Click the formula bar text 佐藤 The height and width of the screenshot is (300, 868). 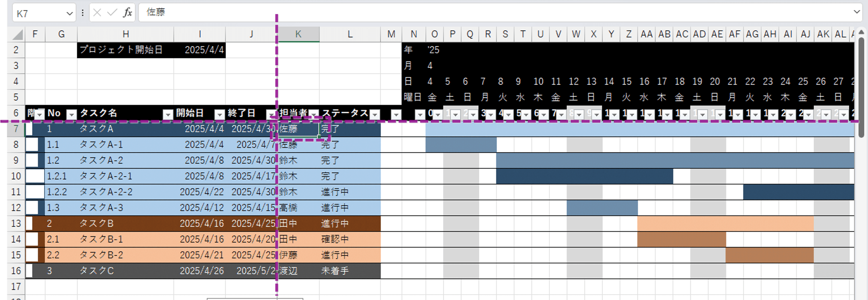tap(156, 12)
